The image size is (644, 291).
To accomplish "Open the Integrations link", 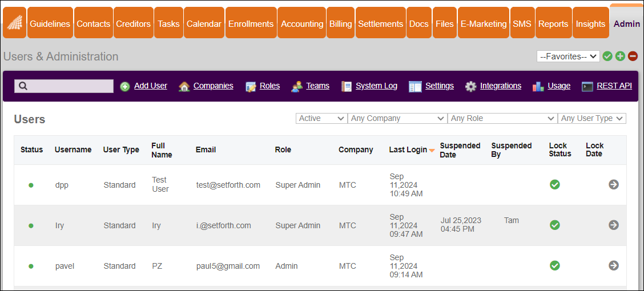I will [x=501, y=86].
